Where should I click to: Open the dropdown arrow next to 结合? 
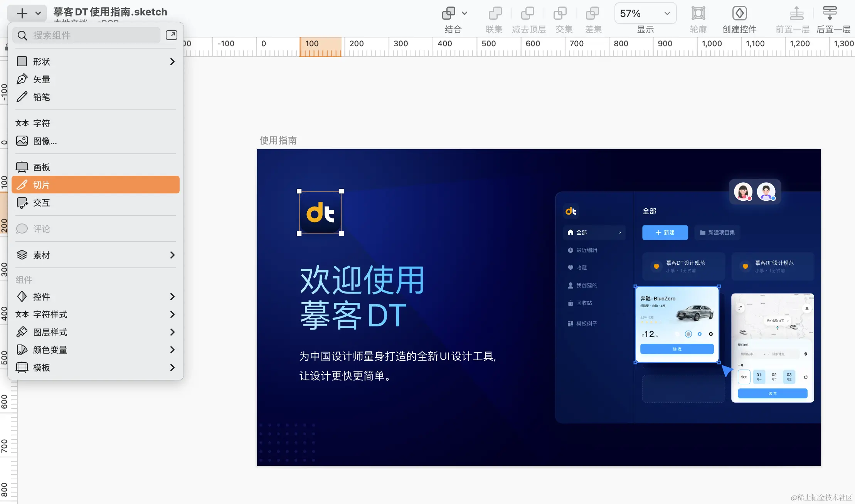click(x=465, y=13)
